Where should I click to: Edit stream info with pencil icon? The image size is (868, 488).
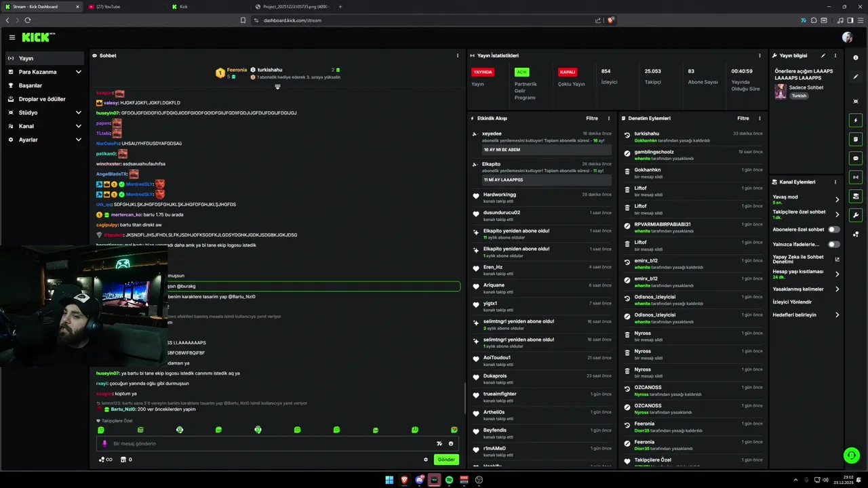click(x=823, y=56)
